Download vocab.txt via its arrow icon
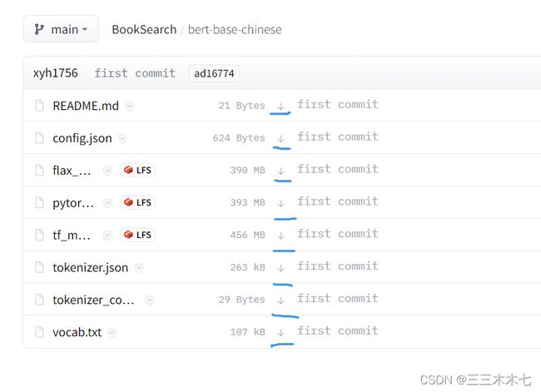Viewport: 541px width, 392px height. click(280, 332)
